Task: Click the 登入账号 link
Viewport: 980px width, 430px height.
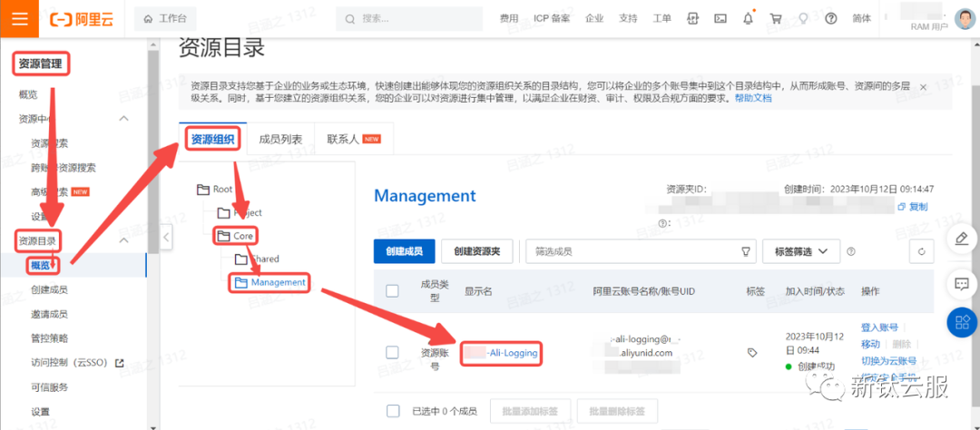Action: tap(879, 327)
